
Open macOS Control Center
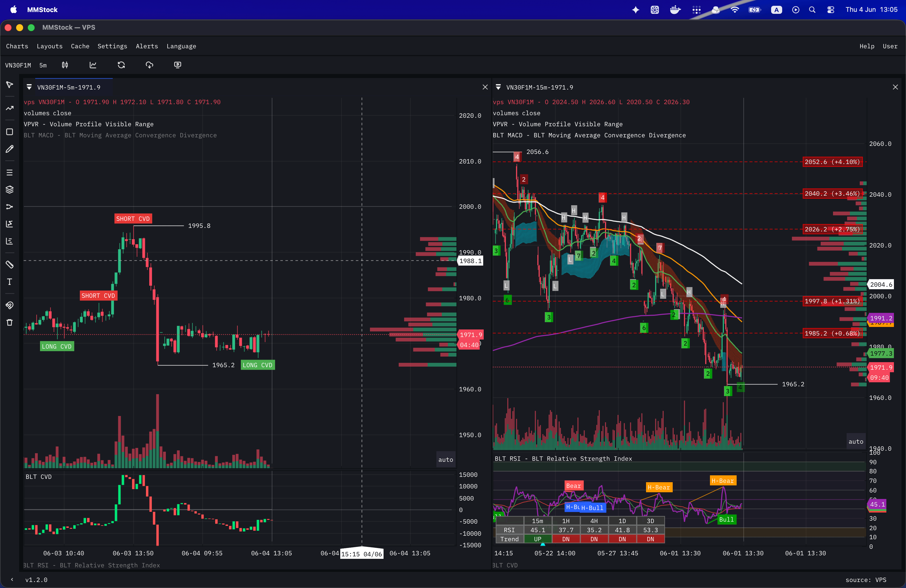pyautogui.click(x=831, y=10)
